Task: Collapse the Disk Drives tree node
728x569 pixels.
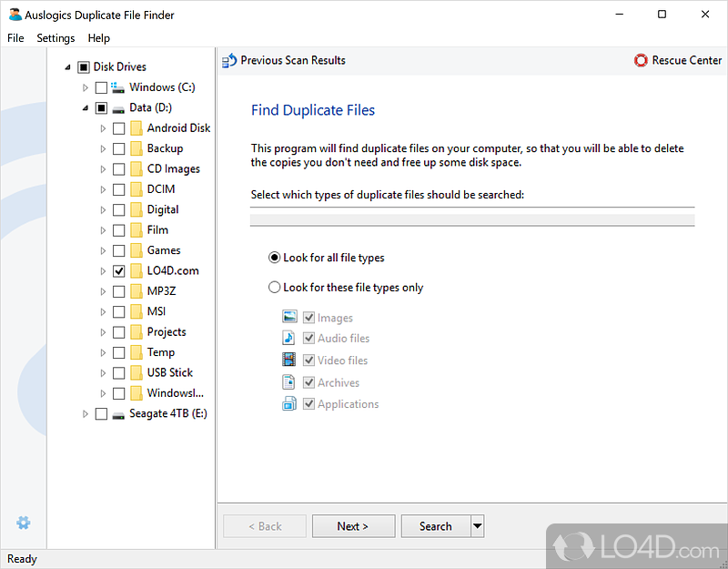Action: tap(67, 67)
